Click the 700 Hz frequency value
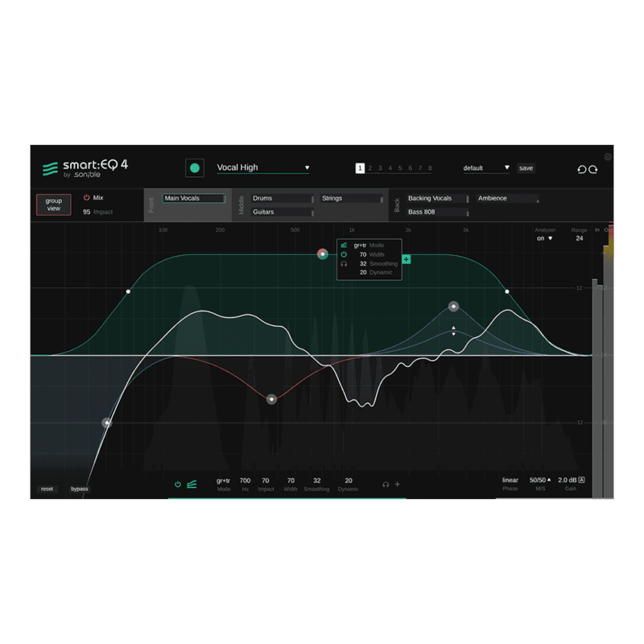The height and width of the screenshot is (644, 644). 246,481
